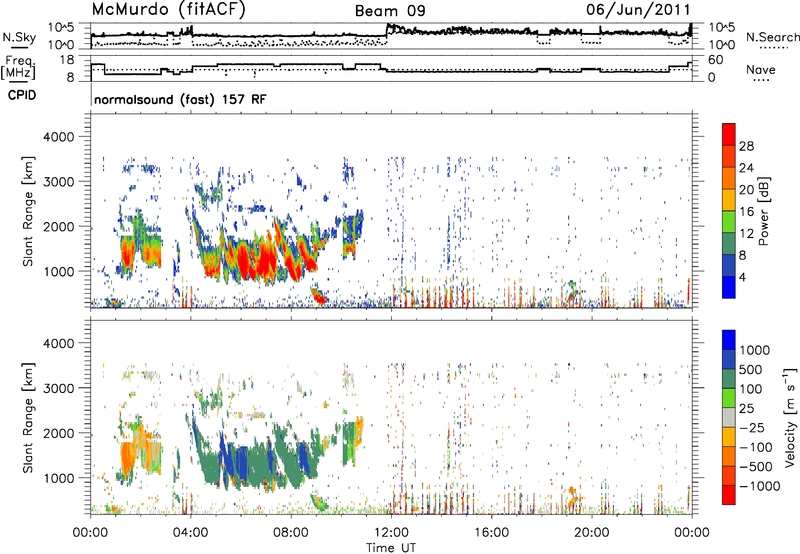Click the '500' velocity colorbar value
This screenshot has width=800, height=554.
[751, 370]
